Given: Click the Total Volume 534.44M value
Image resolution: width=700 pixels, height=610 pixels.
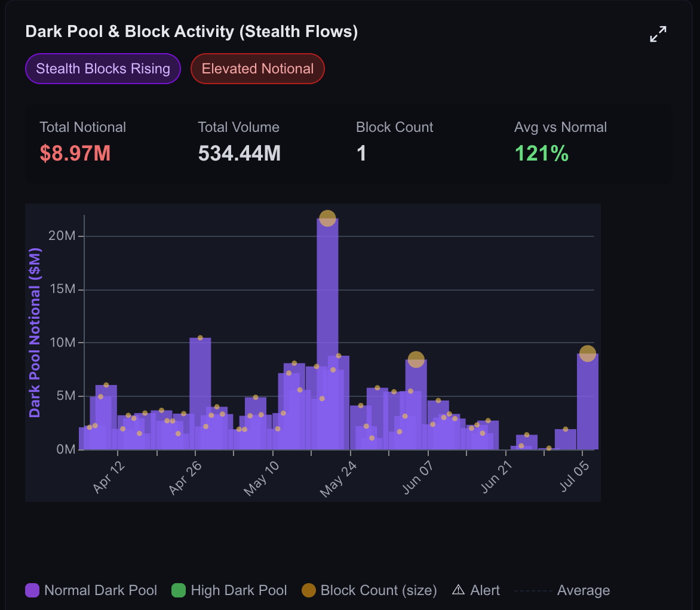Looking at the screenshot, I should point(240,153).
